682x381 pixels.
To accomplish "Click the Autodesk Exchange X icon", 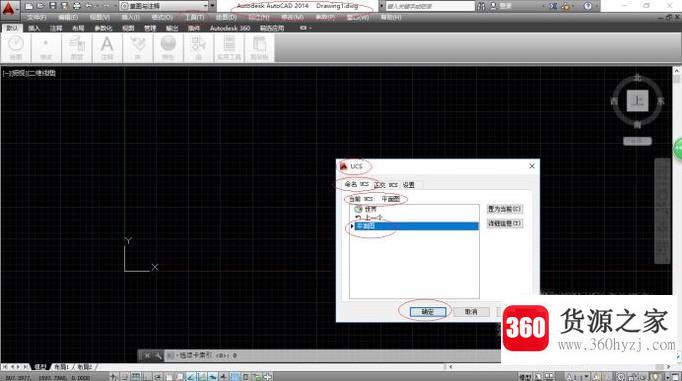I will coord(553,6).
